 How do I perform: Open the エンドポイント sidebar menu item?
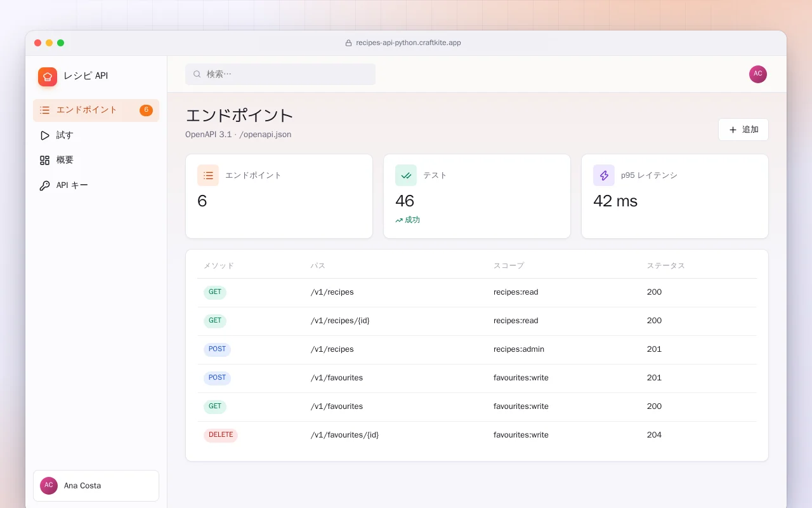tap(96, 110)
